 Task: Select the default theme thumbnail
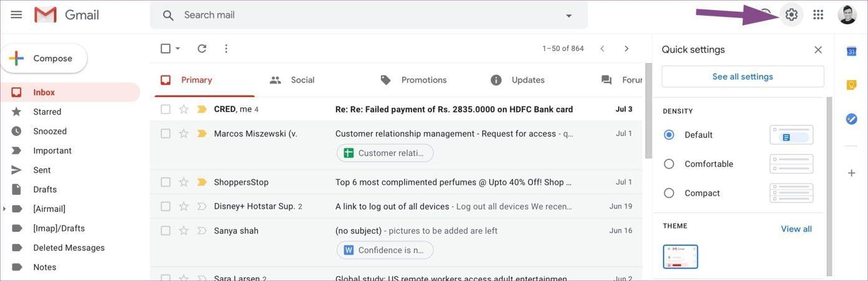click(680, 257)
